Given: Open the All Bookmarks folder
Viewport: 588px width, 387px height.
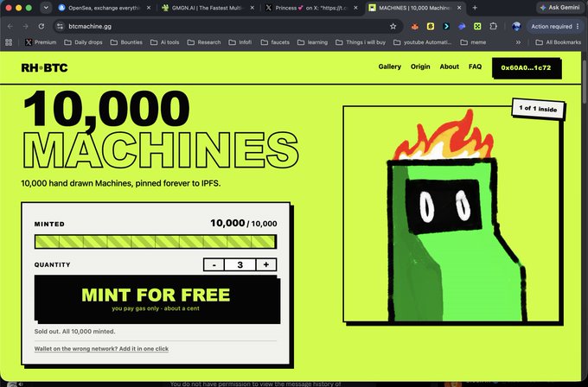Looking at the screenshot, I should click(x=559, y=42).
